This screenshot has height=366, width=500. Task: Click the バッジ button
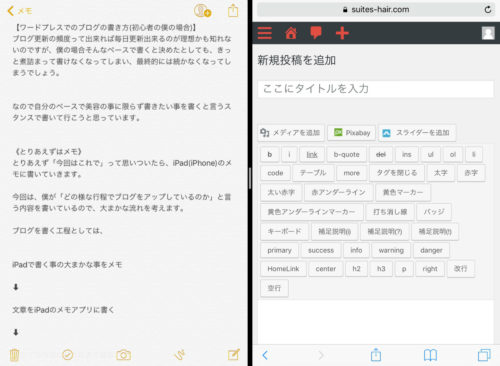pos(434,212)
